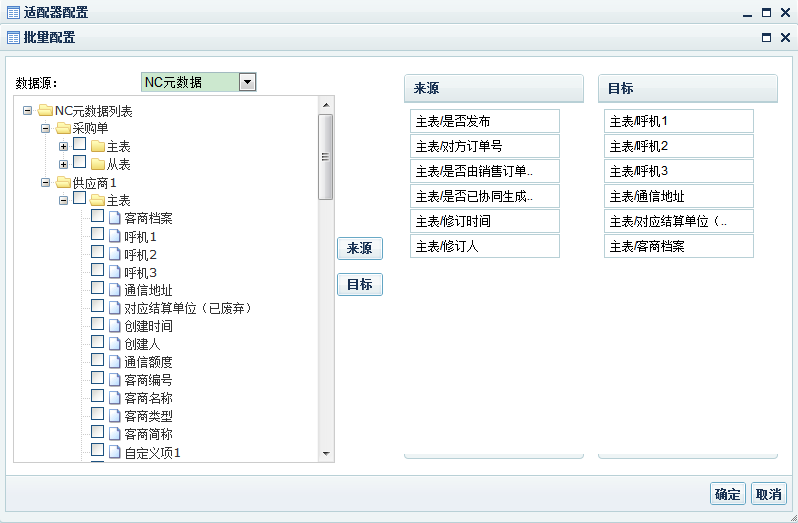The width and height of the screenshot is (798, 523).
Task: Collapse the 主表 node under 供应商1
Action: click(x=63, y=200)
